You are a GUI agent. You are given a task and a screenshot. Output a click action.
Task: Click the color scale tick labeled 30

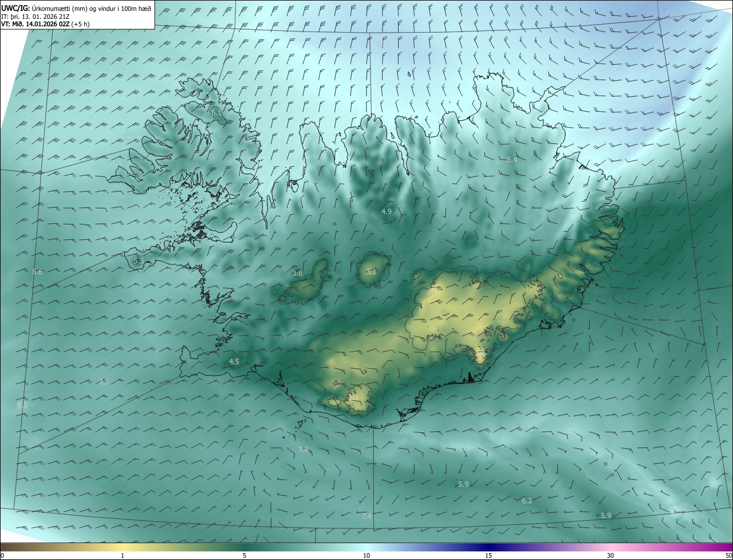pyautogui.click(x=610, y=555)
